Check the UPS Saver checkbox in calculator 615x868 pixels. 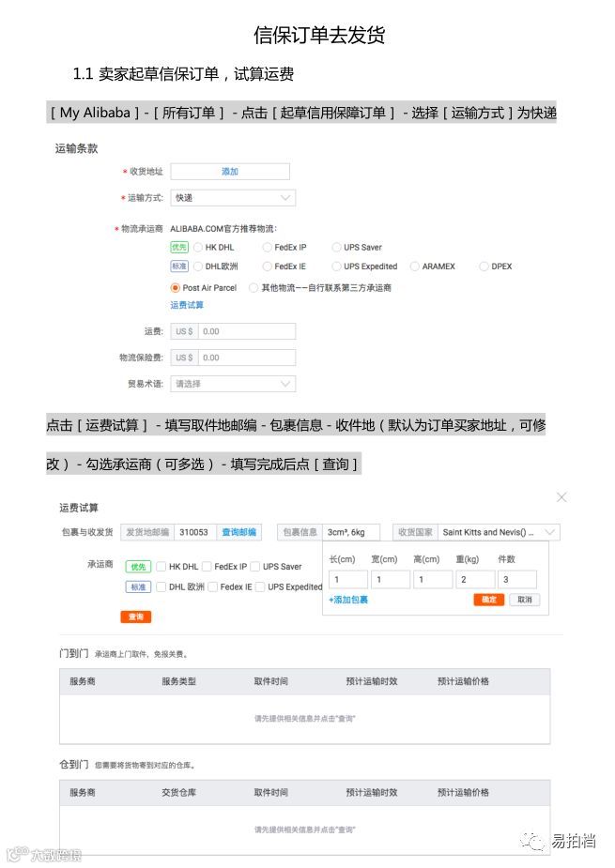pyautogui.click(x=255, y=567)
